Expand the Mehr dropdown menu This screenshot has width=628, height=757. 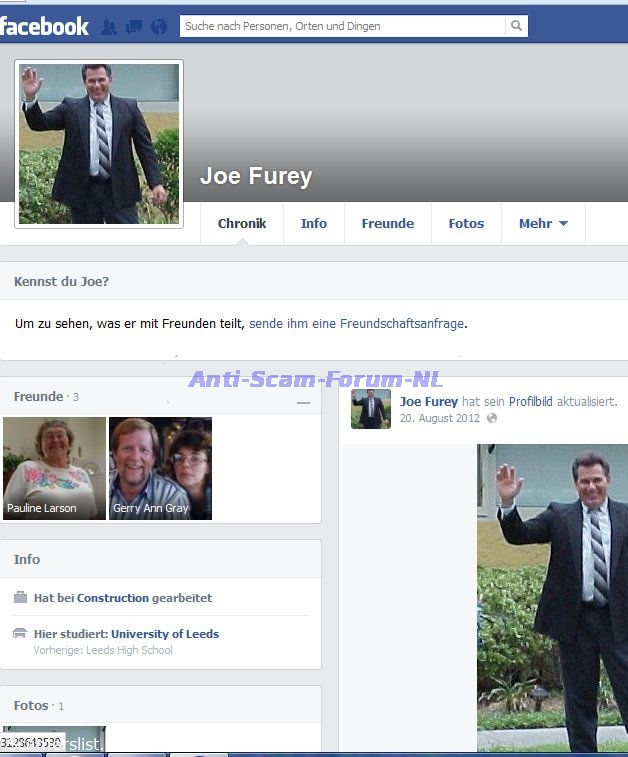543,224
